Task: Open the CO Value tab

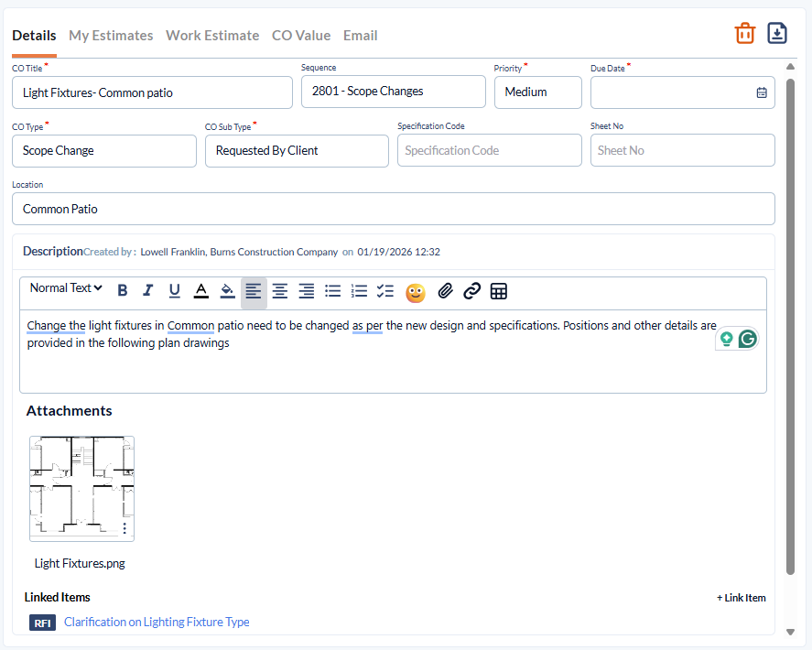Action: (301, 36)
